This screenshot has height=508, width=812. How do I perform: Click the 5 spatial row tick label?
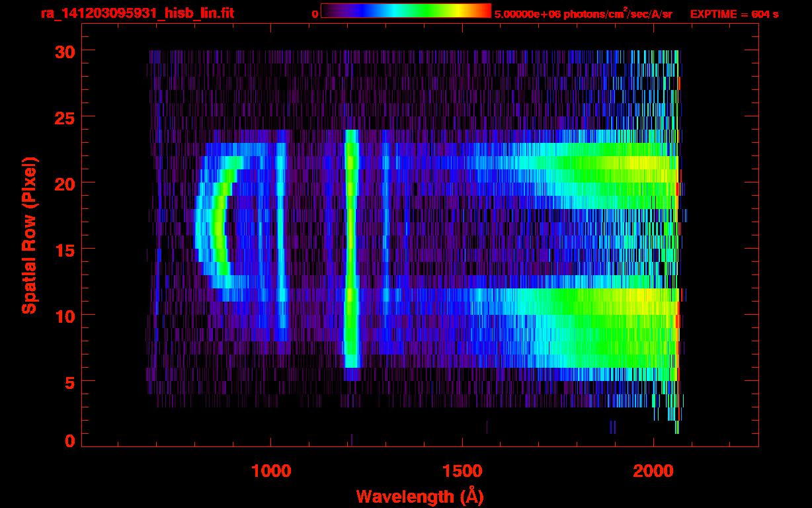(x=70, y=382)
